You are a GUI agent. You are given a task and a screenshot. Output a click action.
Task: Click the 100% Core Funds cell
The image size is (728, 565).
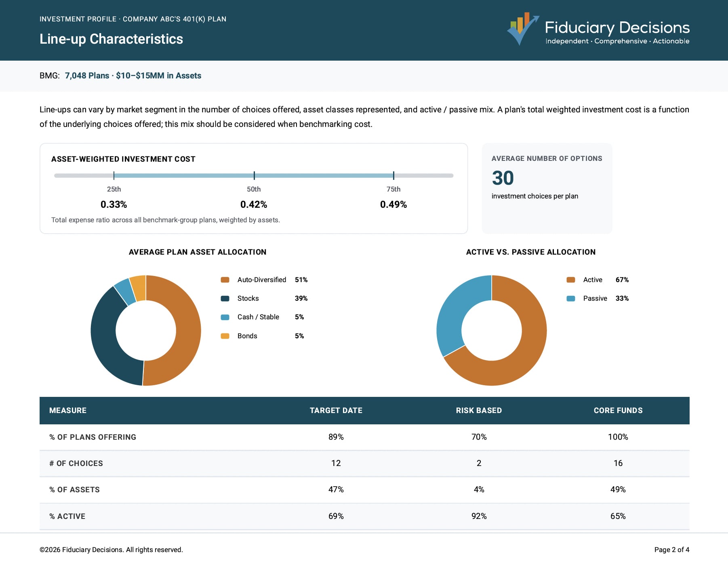(x=618, y=437)
